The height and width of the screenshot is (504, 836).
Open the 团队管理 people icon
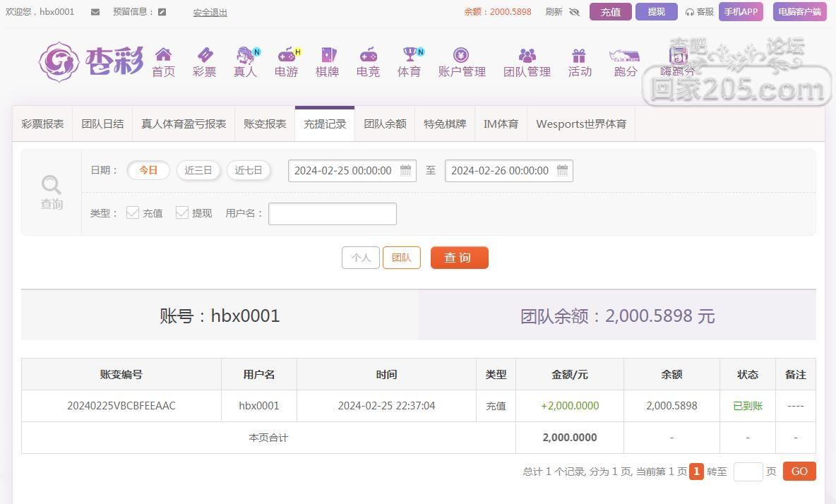(x=527, y=55)
